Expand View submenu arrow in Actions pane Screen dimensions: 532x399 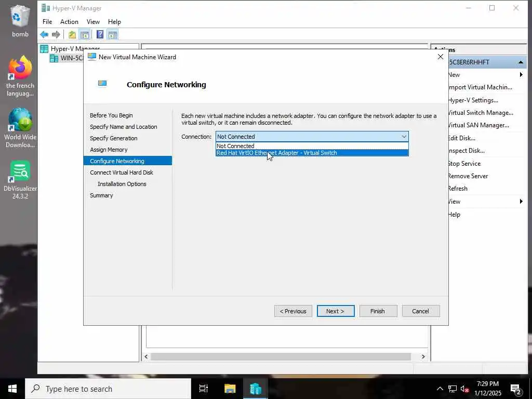pos(521,202)
